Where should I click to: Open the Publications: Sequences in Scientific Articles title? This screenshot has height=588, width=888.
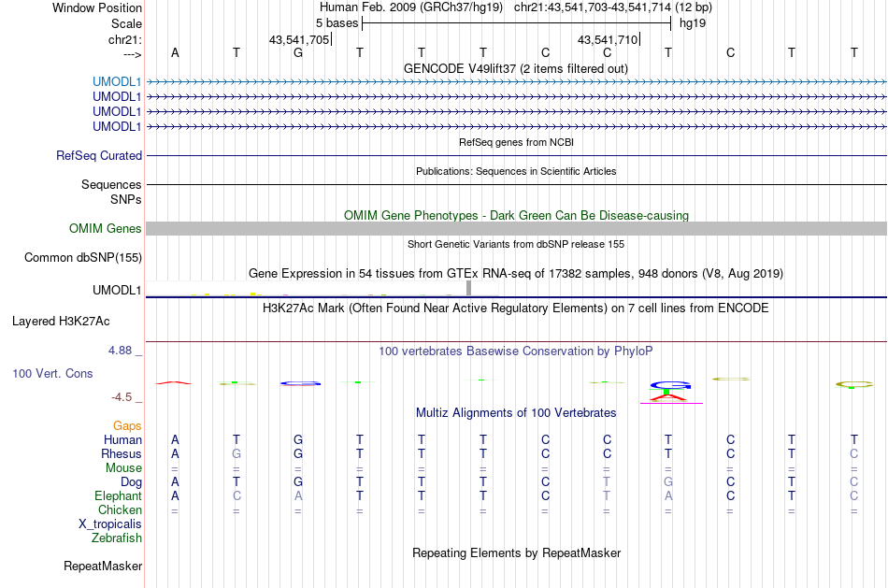pos(516,171)
